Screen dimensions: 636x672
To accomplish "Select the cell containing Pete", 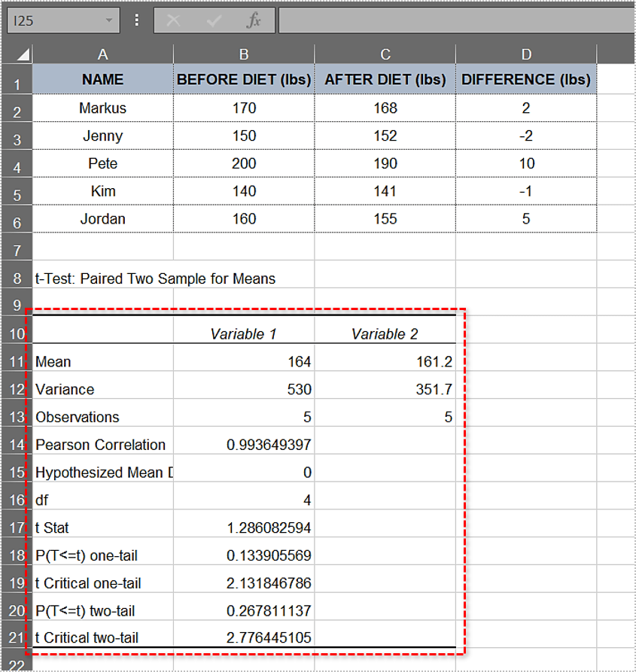I will pos(103,163).
